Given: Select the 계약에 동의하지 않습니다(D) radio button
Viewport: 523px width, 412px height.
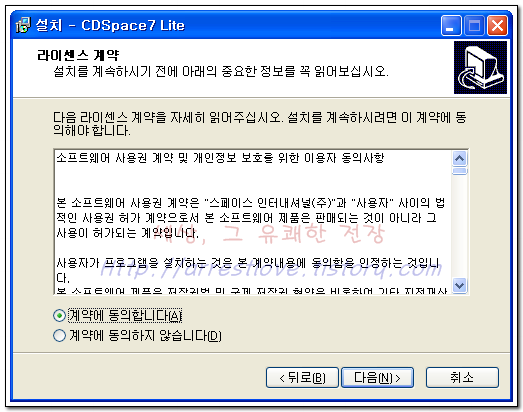Looking at the screenshot, I should (59, 336).
